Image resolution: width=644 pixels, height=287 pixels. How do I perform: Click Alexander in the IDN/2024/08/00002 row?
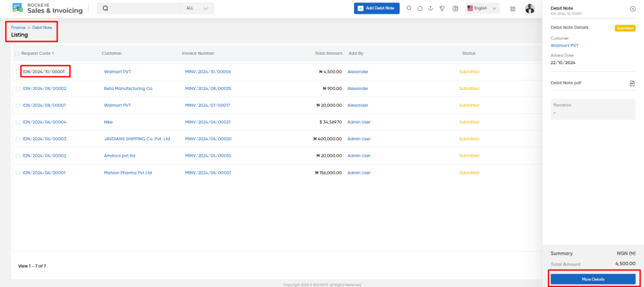click(x=358, y=88)
